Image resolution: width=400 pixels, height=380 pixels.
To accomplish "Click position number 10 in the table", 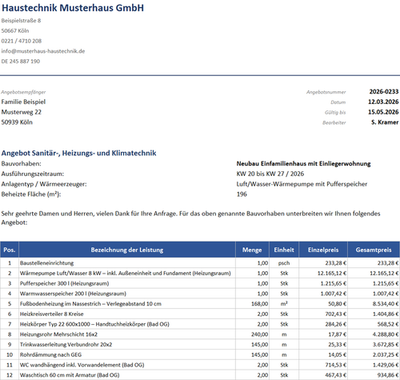I will point(10,355).
